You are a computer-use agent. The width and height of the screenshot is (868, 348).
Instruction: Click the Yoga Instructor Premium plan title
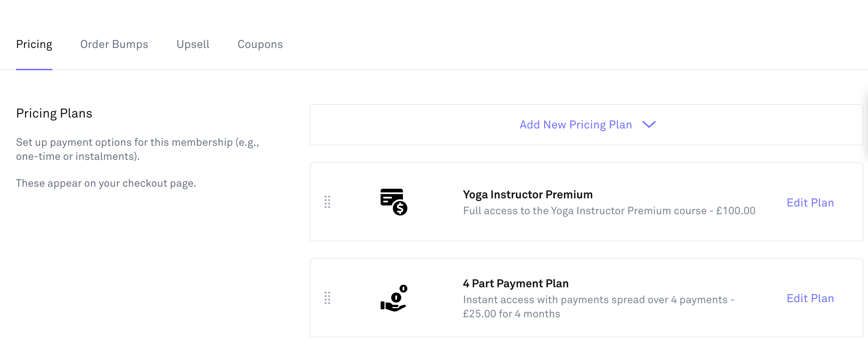(528, 194)
